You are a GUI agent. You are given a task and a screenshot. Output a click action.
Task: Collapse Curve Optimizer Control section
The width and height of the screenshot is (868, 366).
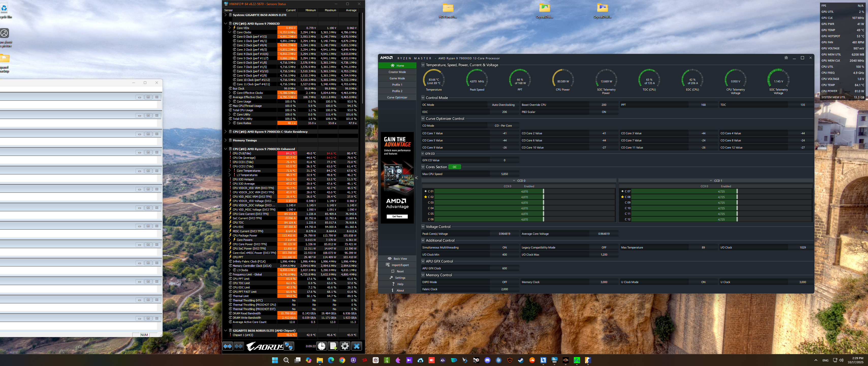point(423,119)
